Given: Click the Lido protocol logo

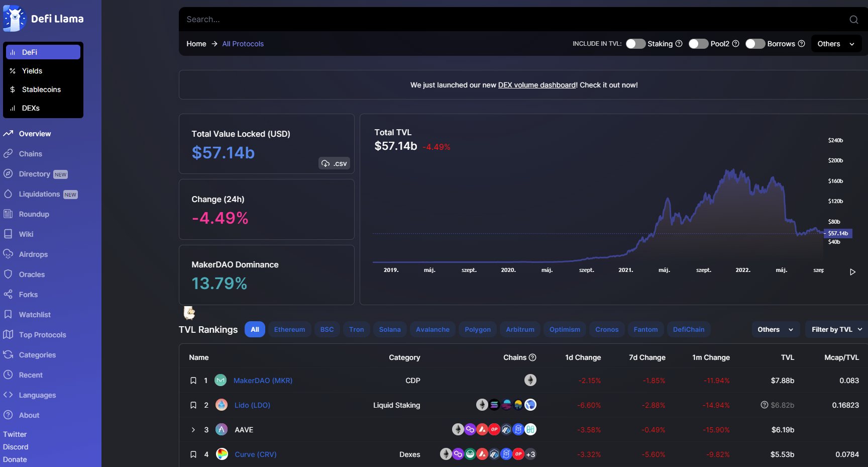Looking at the screenshot, I should [222, 405].
